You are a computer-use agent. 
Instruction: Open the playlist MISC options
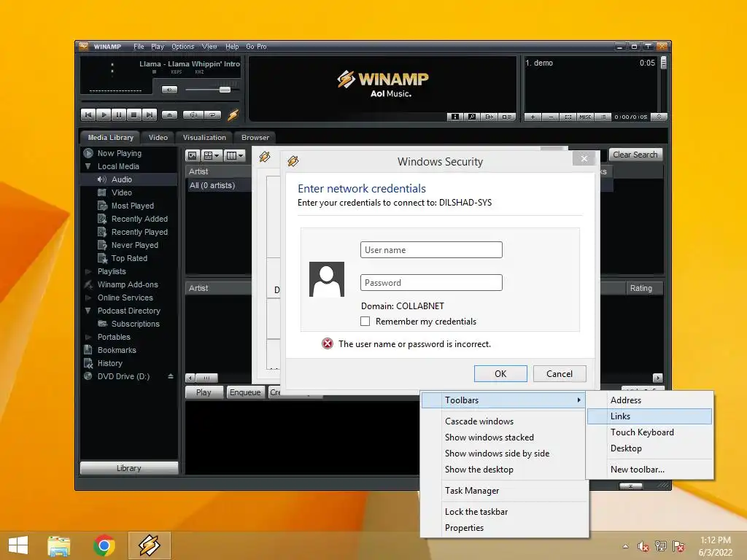tap(585, 117)
